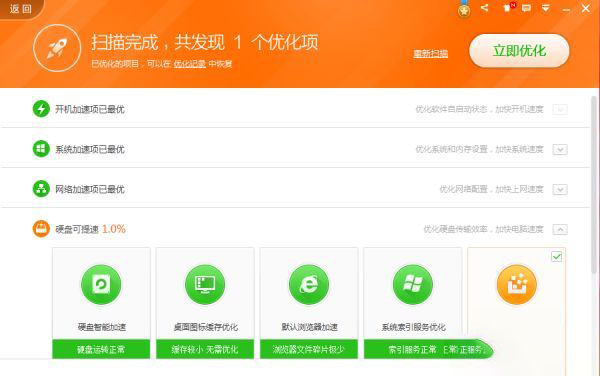This screenshot has width=600, height=376.
Task: Click the rocket speed-up icon
Action: (x=57, y=48)
